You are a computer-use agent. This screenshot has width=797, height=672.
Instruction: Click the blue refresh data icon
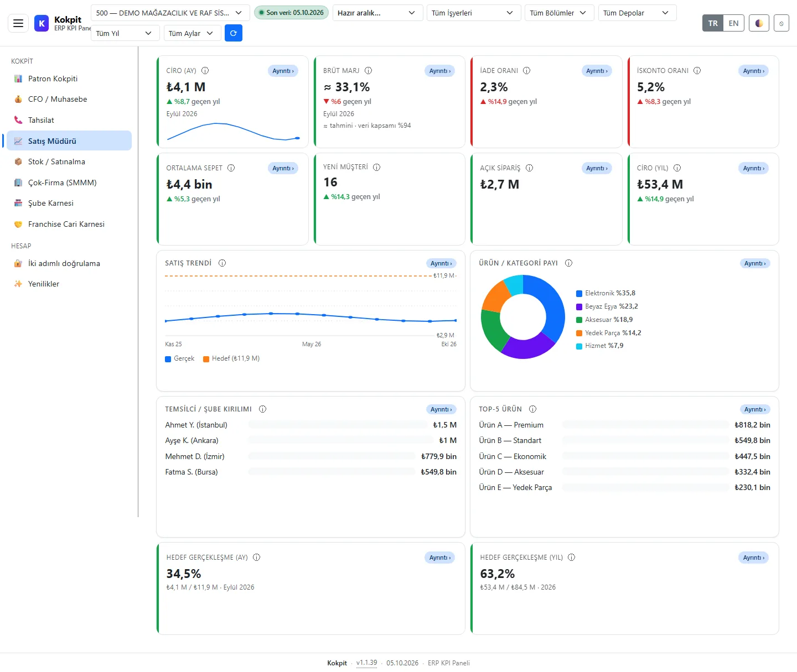(234, 33)
